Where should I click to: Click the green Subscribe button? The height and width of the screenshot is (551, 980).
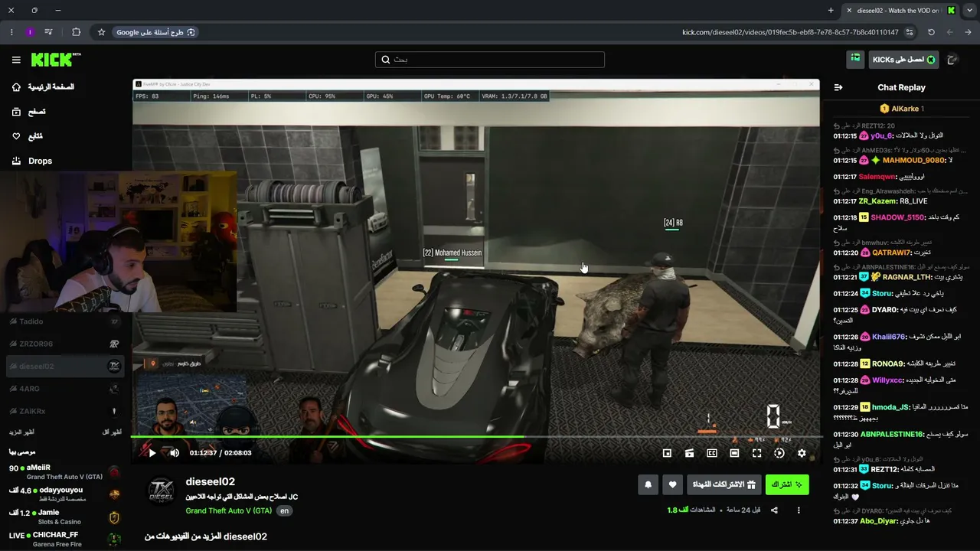[787, 484]
